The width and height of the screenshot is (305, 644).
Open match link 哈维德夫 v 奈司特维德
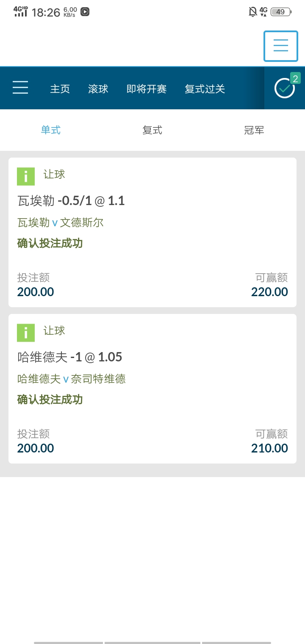point(72,379)
